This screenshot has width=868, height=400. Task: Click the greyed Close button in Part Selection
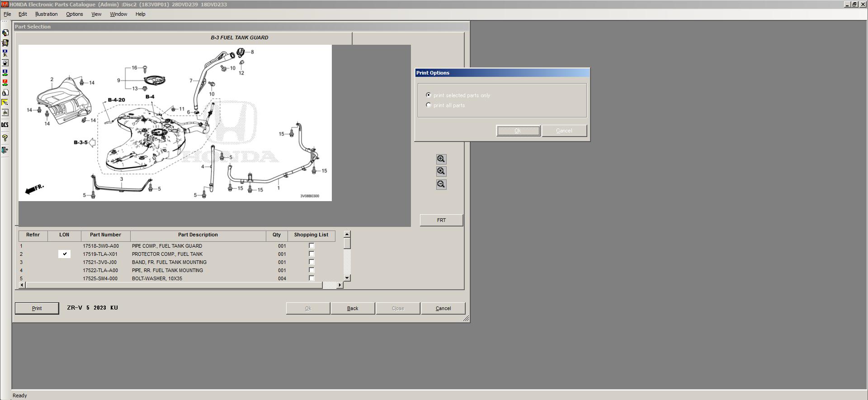pyautogui.click(x=398, y=308)
